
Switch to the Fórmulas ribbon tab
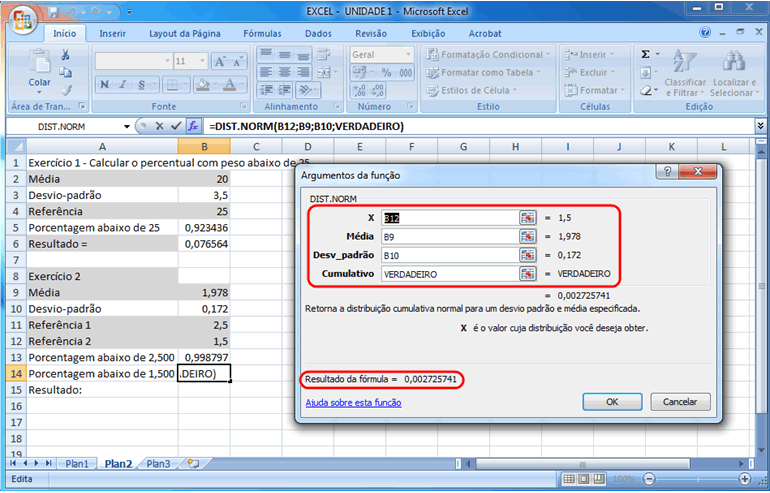pyautogui.click(x=262, y=33)
